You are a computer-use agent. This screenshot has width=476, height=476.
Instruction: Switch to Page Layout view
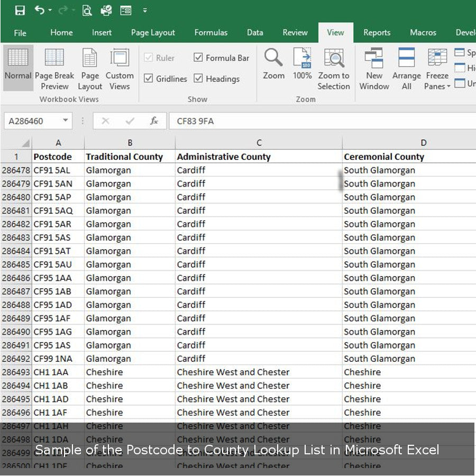coord(90,69)
